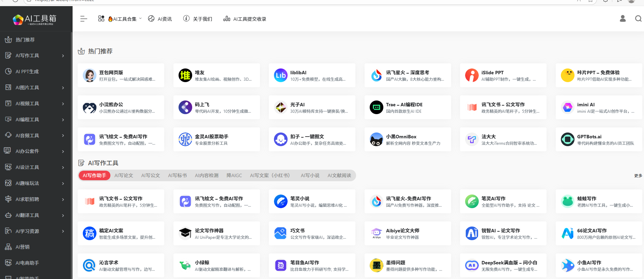Image resolution: width=644 pixels, height=279 pixels.
Task: Toggle the sidebar hamburger menu icon
Action: point(83,19)
